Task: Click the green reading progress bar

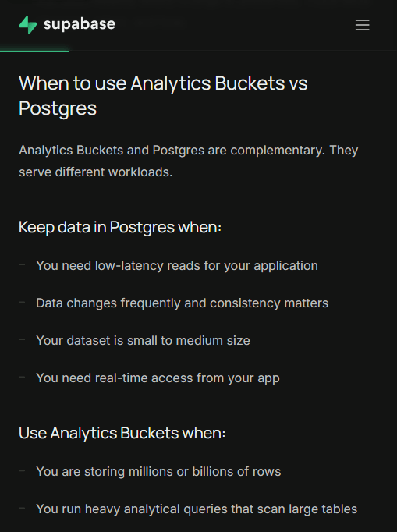Action: pos(34,51)
